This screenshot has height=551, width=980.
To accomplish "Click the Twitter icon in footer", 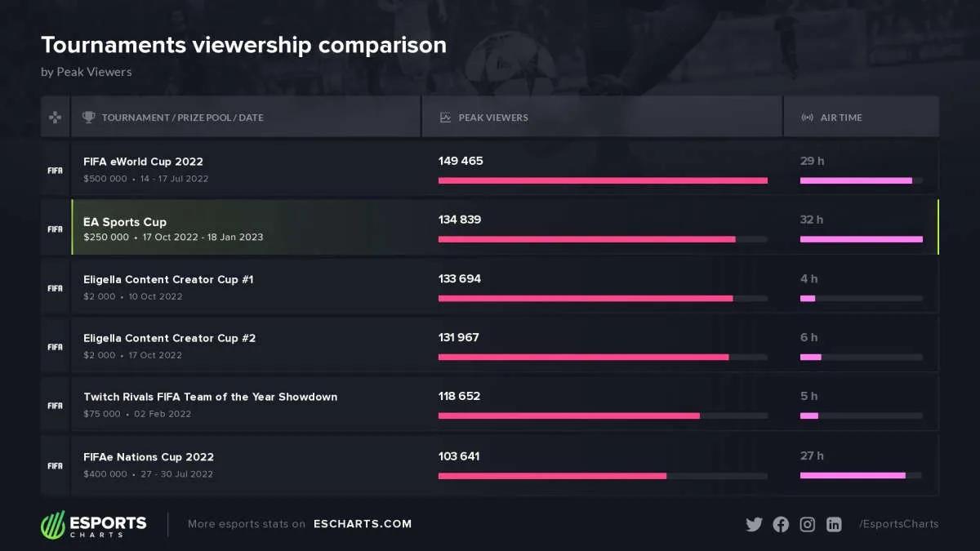I will coord(754,524).
